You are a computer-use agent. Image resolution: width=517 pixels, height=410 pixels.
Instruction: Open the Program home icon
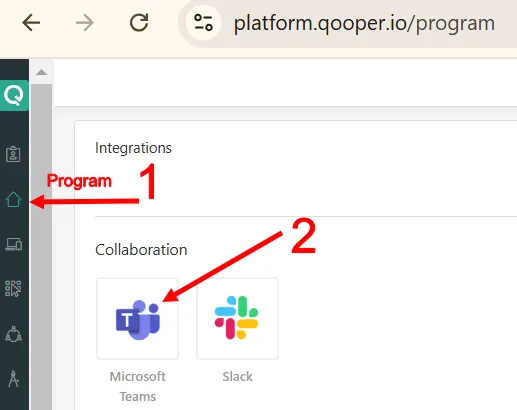point(13,199)
